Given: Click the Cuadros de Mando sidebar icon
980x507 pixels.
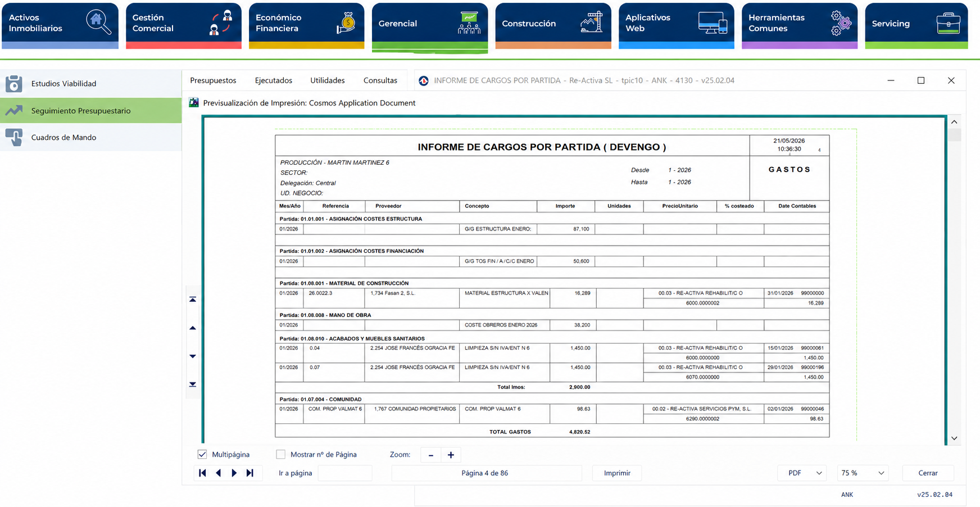Looking at the screenshot, I should (x=14, y=137).
